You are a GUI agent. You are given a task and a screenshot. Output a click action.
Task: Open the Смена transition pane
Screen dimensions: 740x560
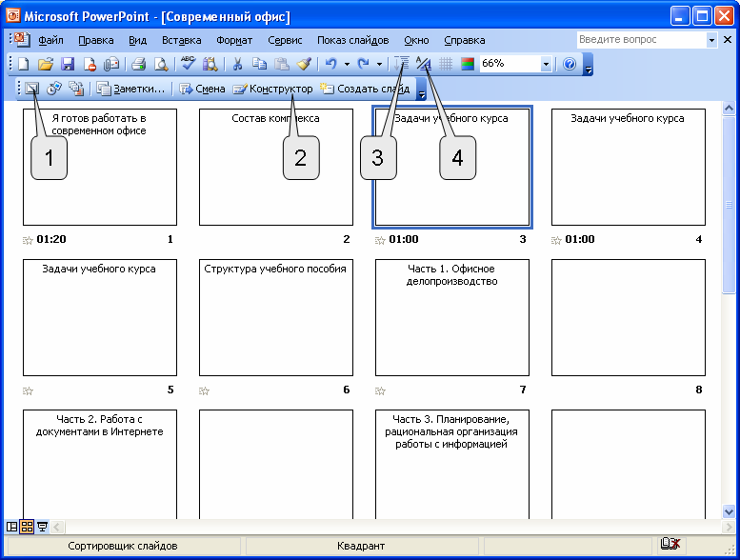click(x=202, y=89)
